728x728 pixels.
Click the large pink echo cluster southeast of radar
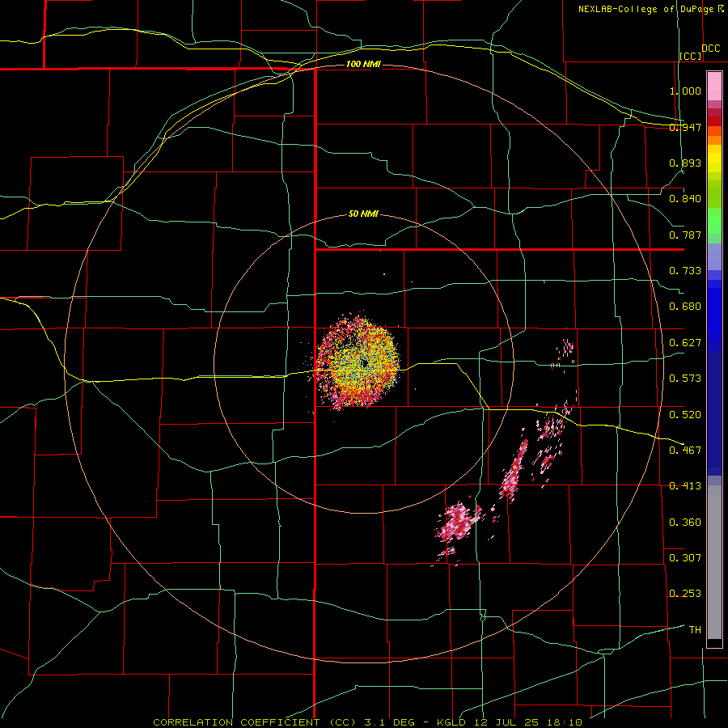click(x=457, y=523)
